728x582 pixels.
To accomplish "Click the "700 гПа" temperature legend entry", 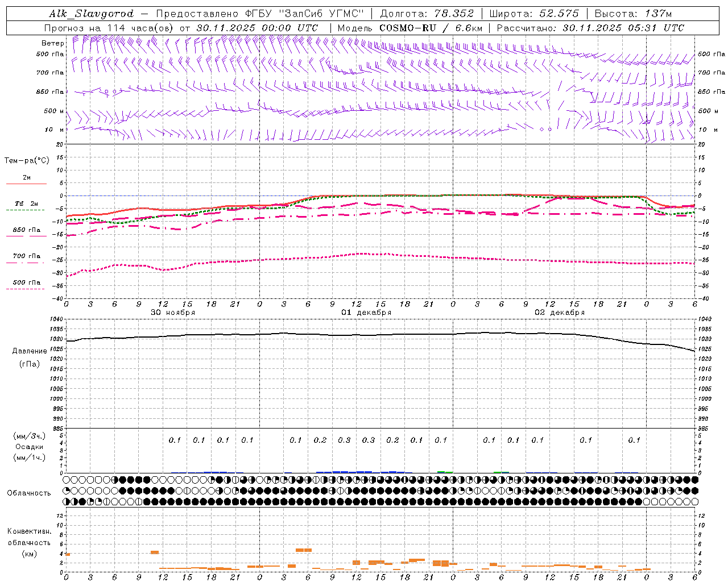I will (x=27, y=256).
